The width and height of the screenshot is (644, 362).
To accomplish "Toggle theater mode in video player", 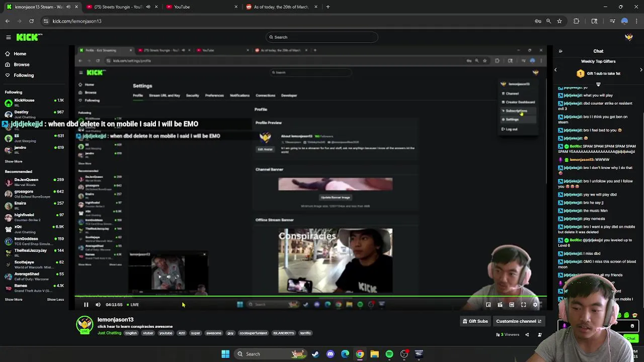I will (x=512, y=304).
